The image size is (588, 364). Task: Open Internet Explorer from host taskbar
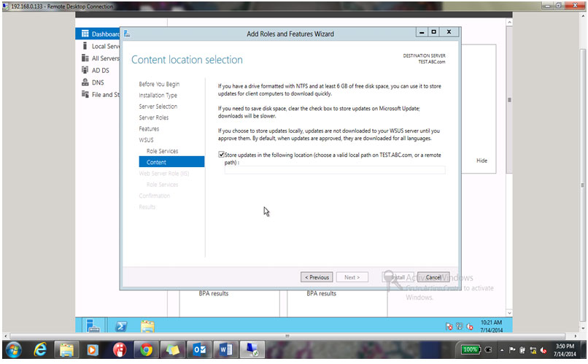(40, 350)
